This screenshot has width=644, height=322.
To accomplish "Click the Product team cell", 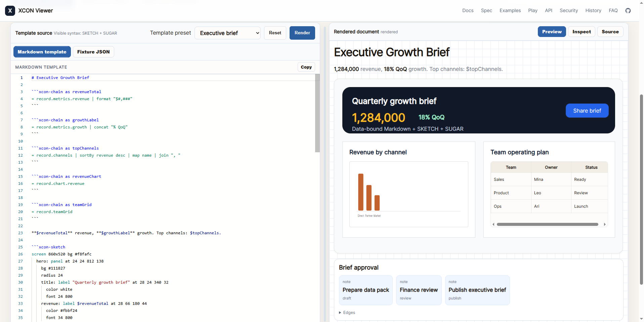I will coord(511,193).
